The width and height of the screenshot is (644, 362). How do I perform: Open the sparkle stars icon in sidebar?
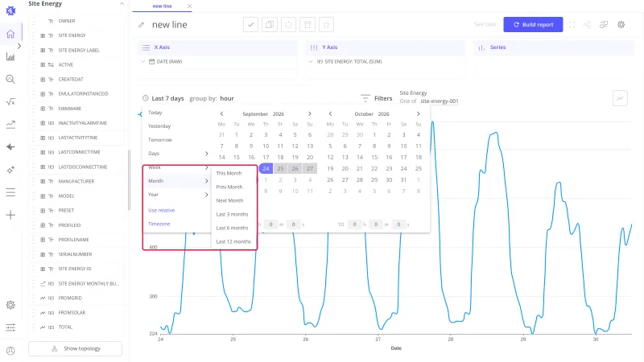(10, 170)
